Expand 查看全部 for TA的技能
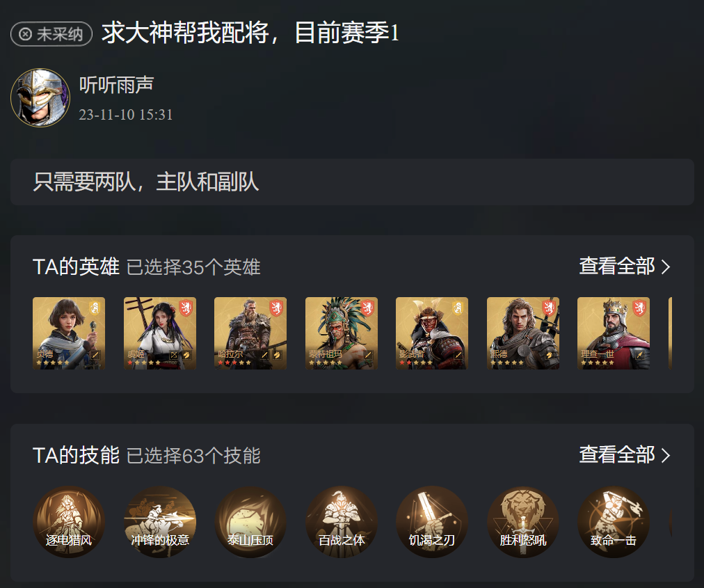Screen dimensions: 704x588 point(625,455)
